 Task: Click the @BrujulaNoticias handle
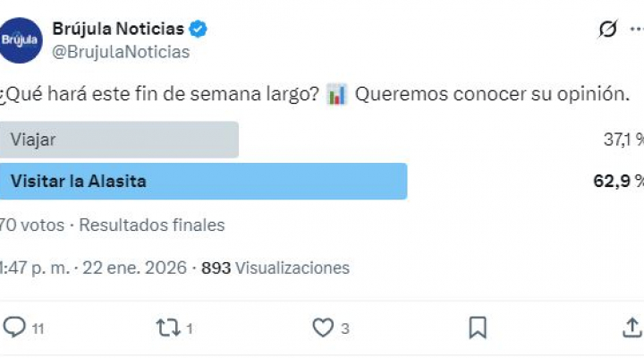(x=121, y=52)
